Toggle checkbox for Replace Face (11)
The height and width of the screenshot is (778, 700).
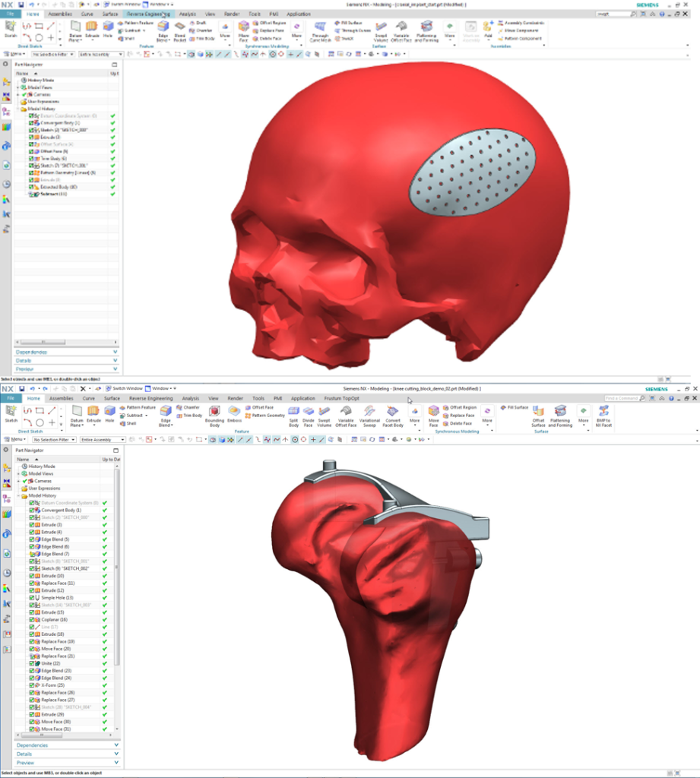(x=32, y=583)
